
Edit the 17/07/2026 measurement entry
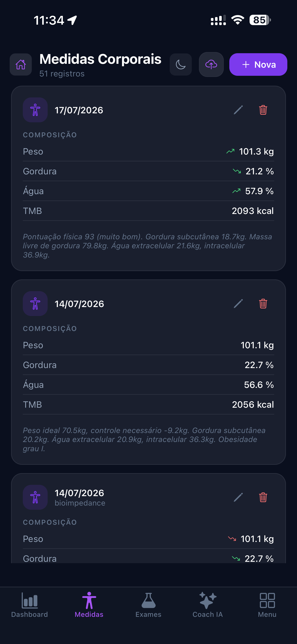(238, 110)
